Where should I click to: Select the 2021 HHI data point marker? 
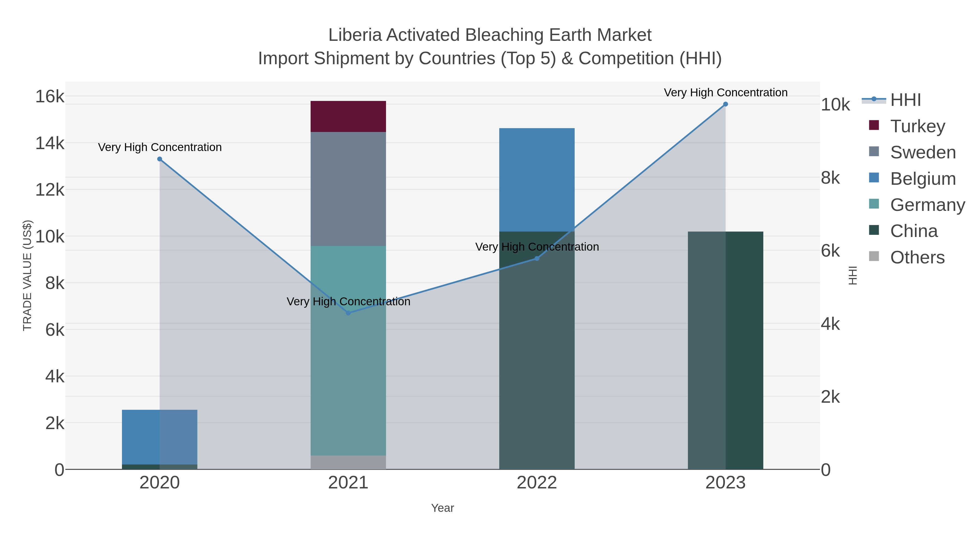[348, 313]
